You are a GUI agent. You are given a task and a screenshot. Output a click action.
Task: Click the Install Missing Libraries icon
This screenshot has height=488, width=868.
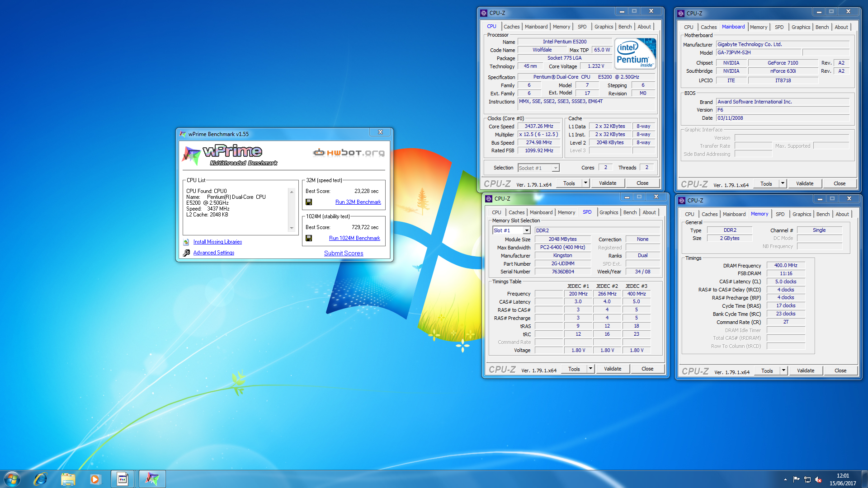tap(186, 242)
